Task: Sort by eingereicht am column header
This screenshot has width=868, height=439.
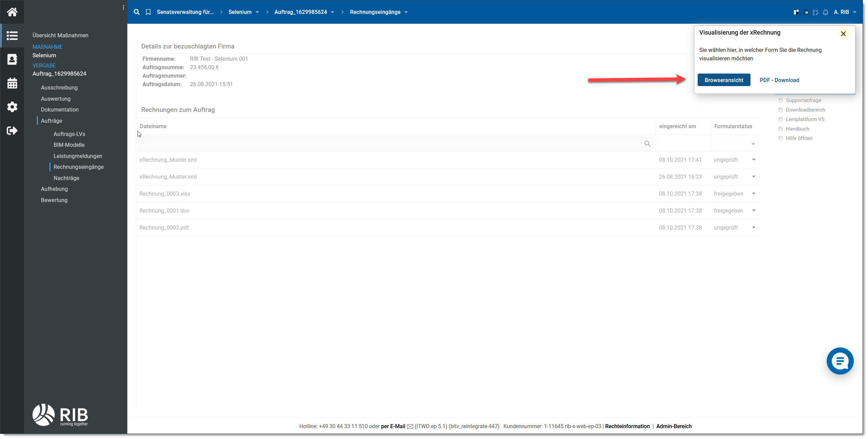Action: click(x=677, y=126)
